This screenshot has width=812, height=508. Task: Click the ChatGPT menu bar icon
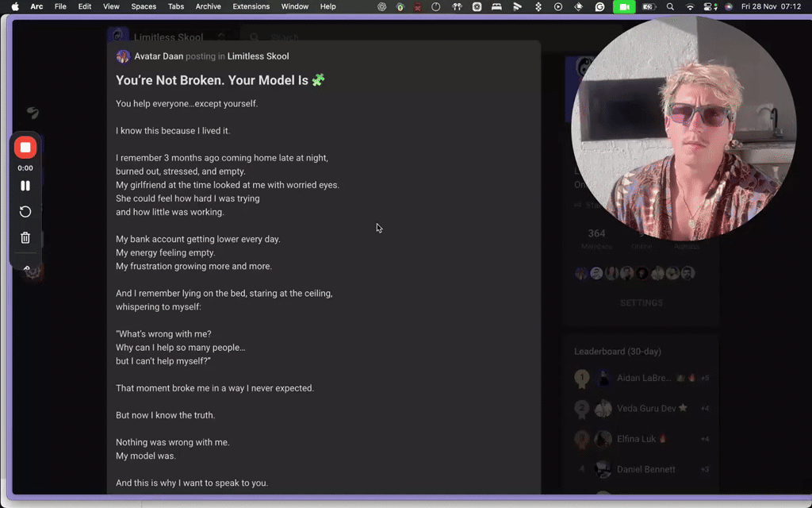[381, 6]
